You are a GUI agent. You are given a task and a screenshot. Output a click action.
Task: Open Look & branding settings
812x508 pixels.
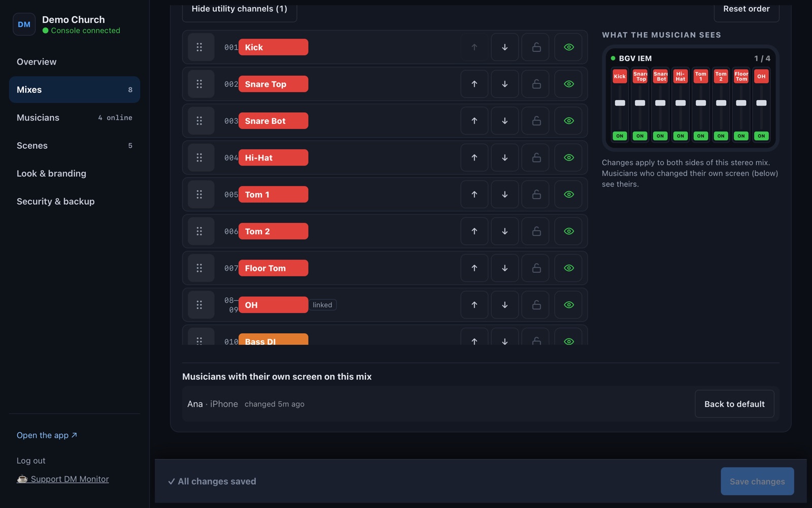pos(75,173)
